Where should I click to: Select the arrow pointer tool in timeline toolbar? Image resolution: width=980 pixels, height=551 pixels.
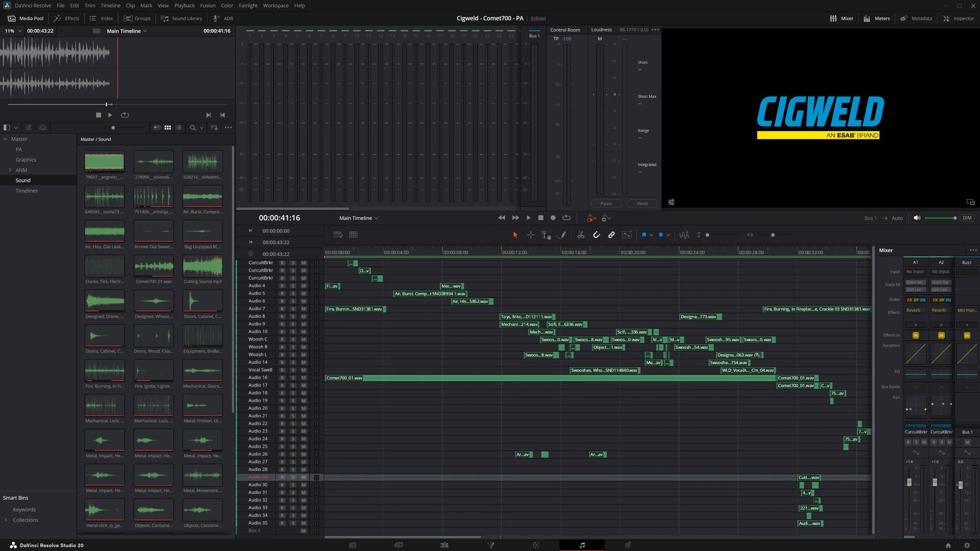[x=515, y=235]
